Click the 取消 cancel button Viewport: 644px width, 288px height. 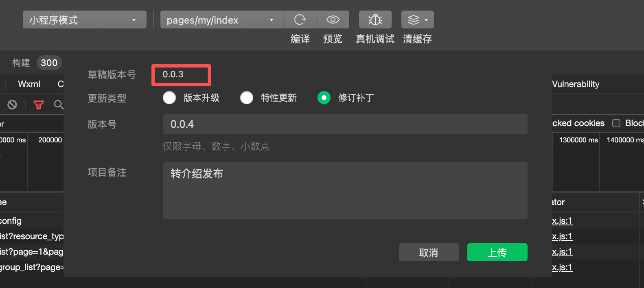pyautogui.click(x=429, y=252)
